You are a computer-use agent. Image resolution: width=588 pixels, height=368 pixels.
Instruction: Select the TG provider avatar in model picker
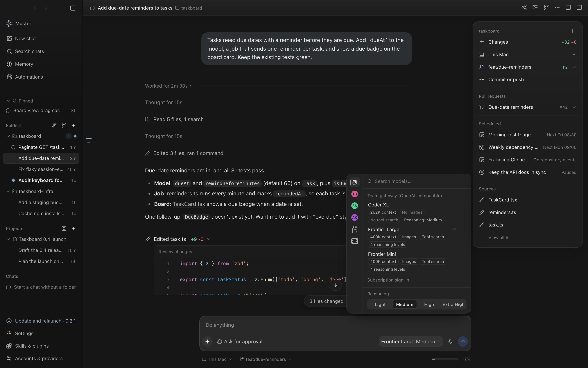point(354,194)
